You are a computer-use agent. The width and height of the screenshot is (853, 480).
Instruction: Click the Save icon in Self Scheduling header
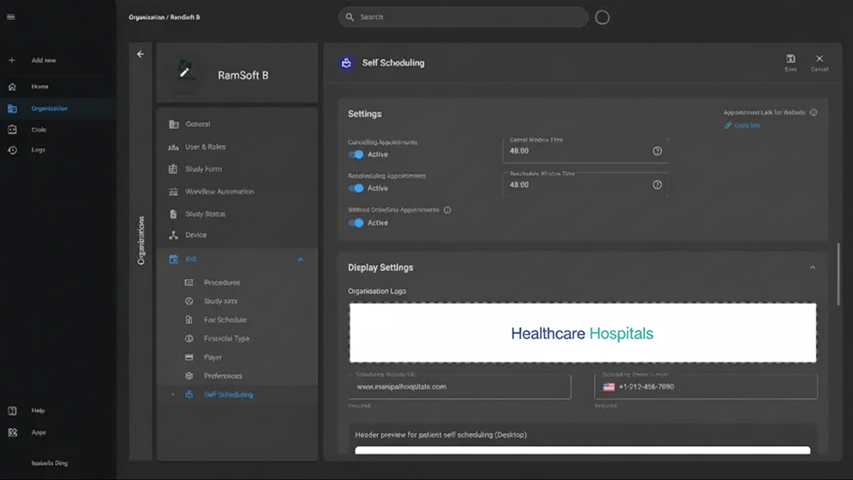(x=790, y=60)
